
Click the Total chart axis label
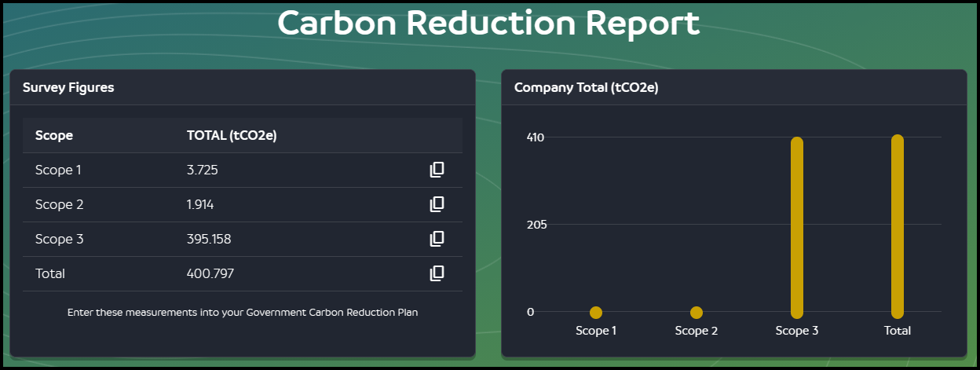coord(898,331)
